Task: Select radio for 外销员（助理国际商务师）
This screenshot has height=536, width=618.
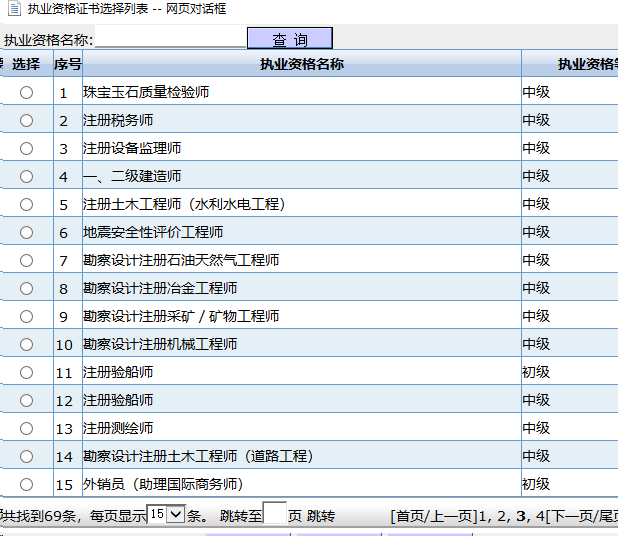Action: point(26,484)
